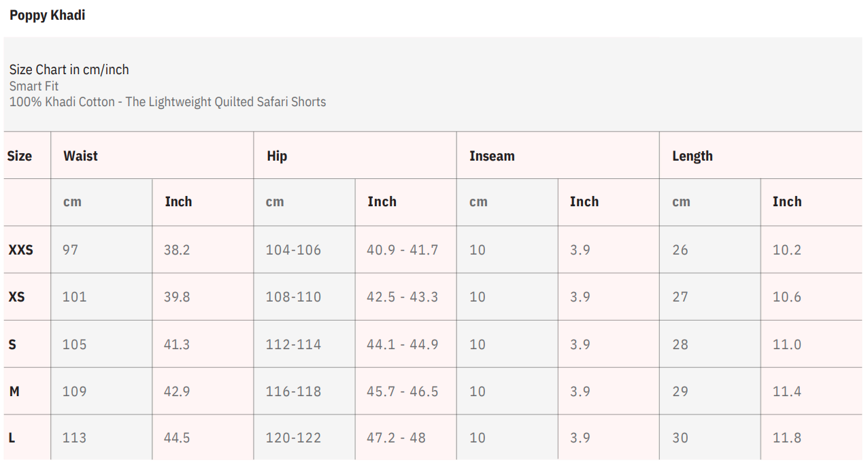Click the Length column header

click(692, 156)
